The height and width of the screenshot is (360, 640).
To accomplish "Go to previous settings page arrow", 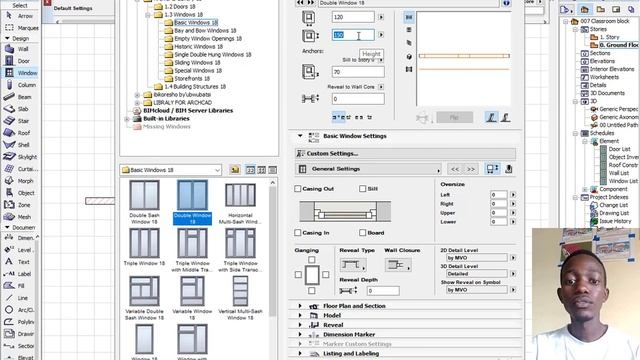I will click(455, 169).
